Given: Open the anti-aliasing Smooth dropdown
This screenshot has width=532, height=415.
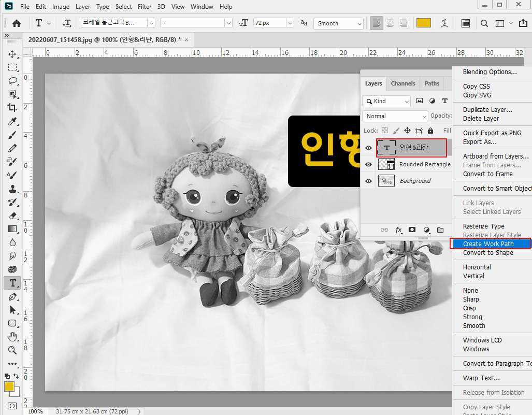Looking at the screenshot, I should (338, 23).
